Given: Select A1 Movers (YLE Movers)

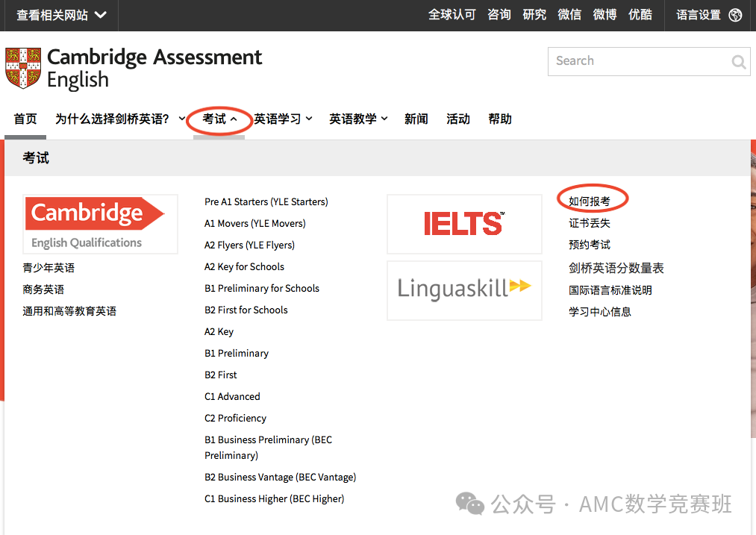Looking at the screenshot, I should pos(255,224).
